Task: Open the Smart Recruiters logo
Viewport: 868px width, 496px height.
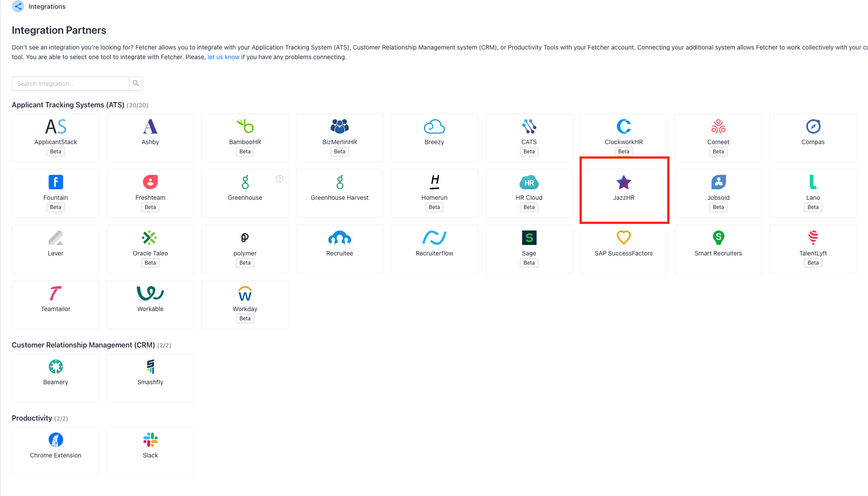Action: pyautogui.click(x=719, y=237)
